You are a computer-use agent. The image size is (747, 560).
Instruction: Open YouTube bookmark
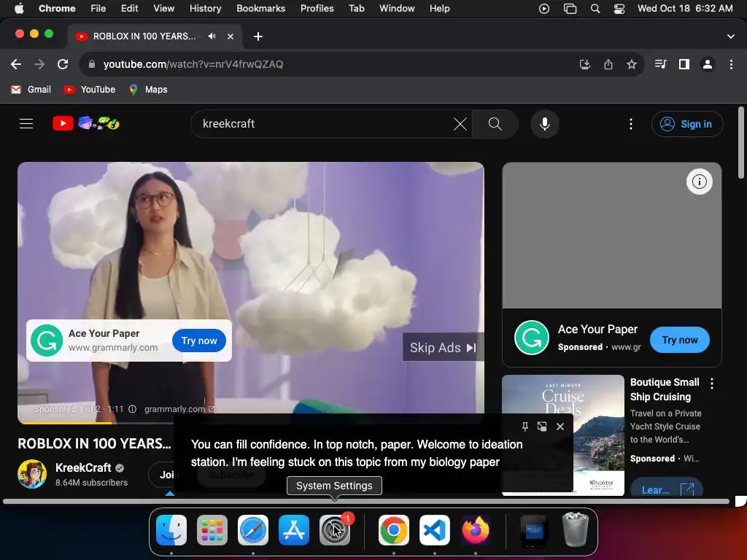[x=90, y=90]
